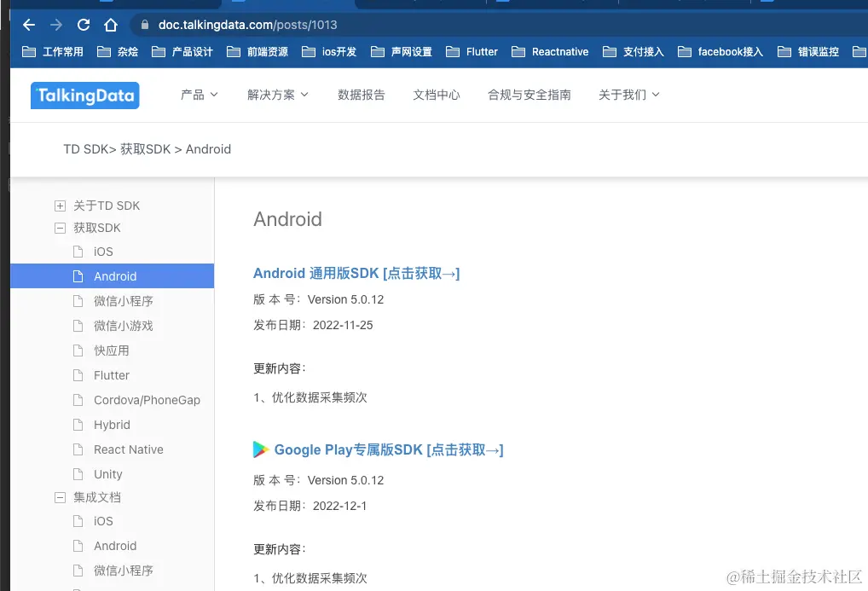This screenshot has height=591, width=868.
Task: Select the highlighted Android item in the sidebar
Action: pos(112,275)
